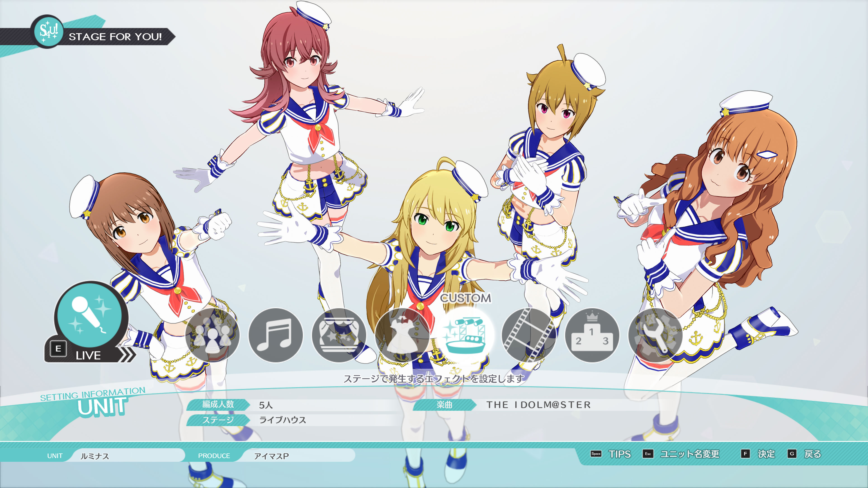The width and height of the screenshot is (868, 488).
Task: Click the S4U! Stage For You logo
Action: tap(49, 32)
